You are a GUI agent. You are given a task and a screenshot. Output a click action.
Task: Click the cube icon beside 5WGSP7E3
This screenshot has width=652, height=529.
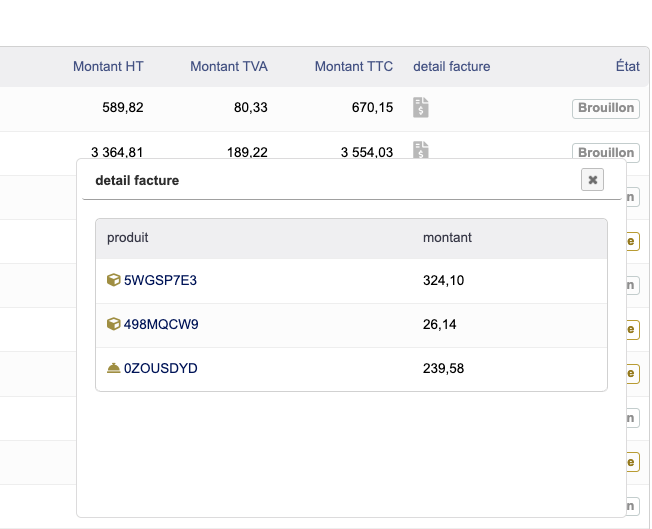tap(114, 280)
